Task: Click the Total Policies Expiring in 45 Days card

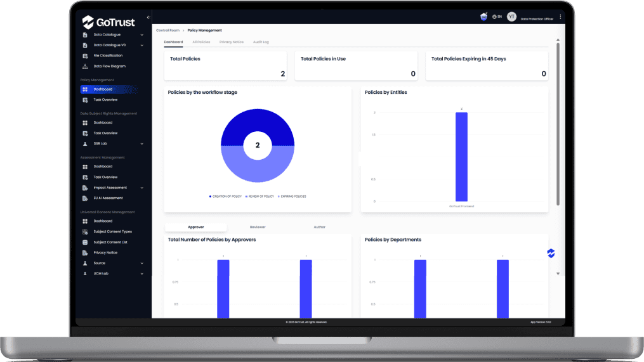Action: tap(487, 66)
